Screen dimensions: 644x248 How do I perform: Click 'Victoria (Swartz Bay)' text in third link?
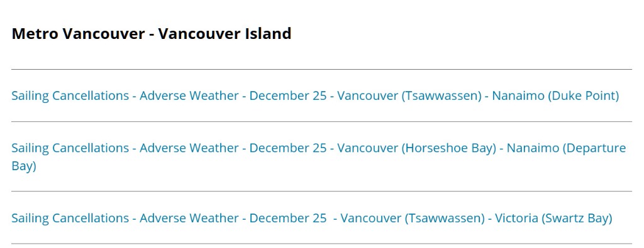pos(553,218)
